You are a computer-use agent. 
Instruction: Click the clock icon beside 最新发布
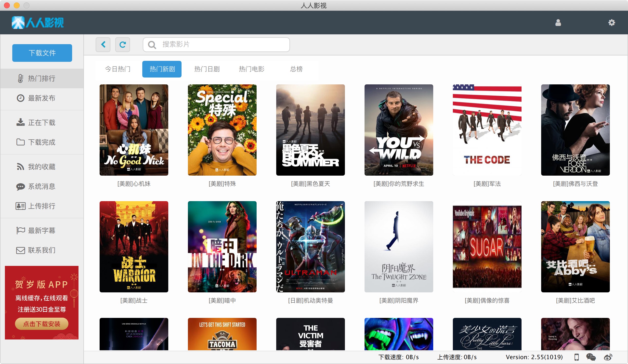tap(20, 98)
